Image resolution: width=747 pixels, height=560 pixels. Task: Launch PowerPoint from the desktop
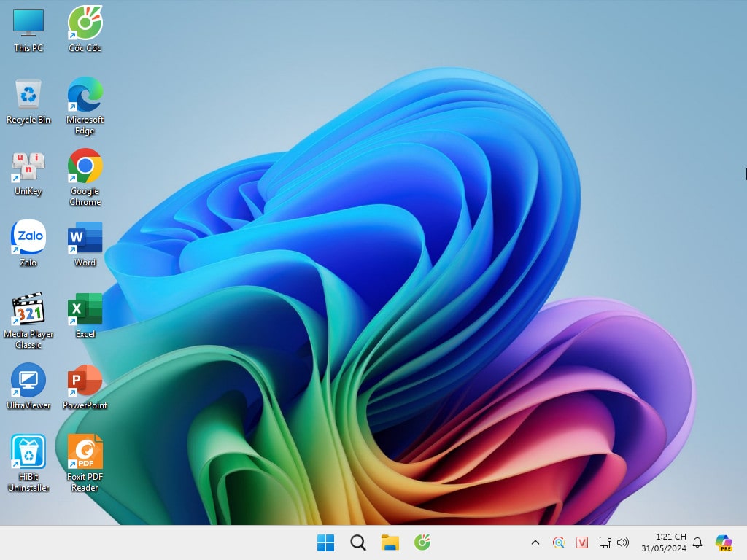(x=85, y=379)
